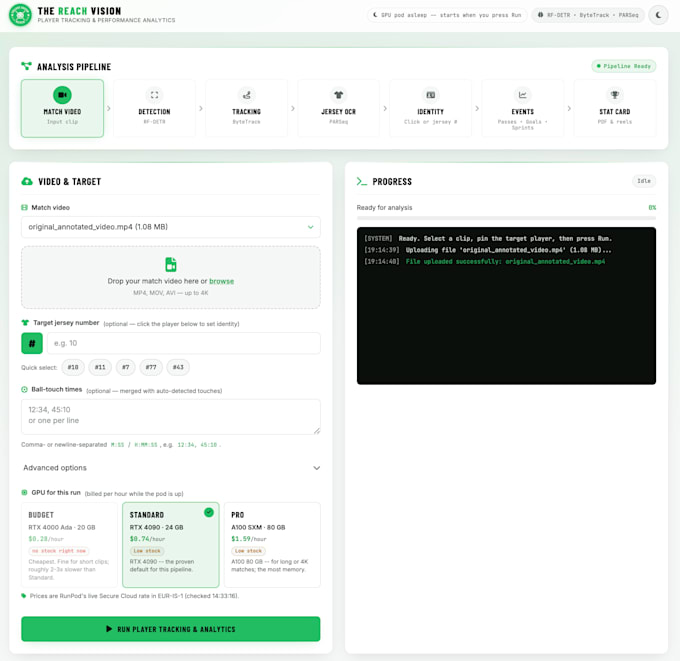This screenshot has height=661, width=680.
Task: Expand the Advanced options section
Action: (x=171, y=468)
